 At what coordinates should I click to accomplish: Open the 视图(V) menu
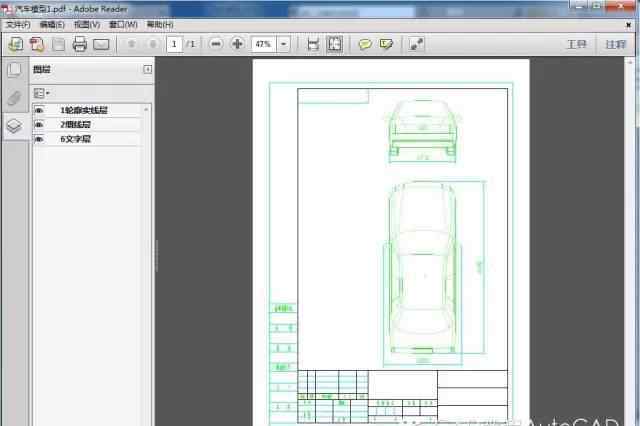pyautogui.click(x=87, y=25)
